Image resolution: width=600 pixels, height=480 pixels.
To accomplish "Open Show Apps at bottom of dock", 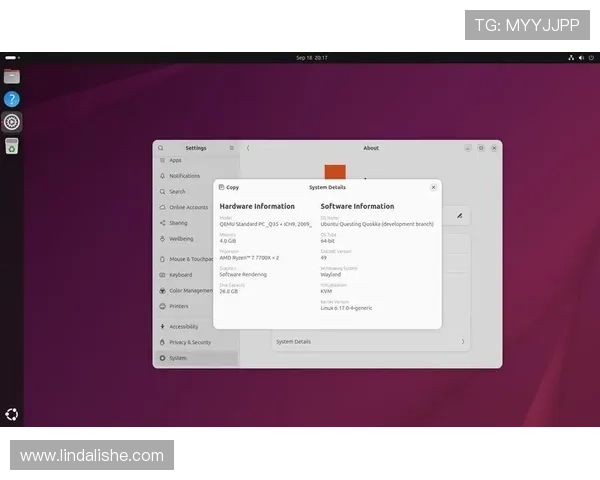I will tap(12, 414).
